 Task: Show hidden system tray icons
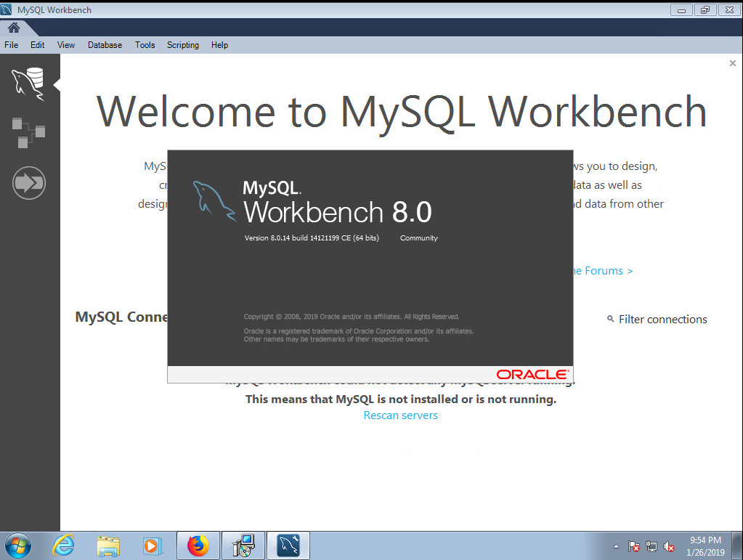click(617, 546)
